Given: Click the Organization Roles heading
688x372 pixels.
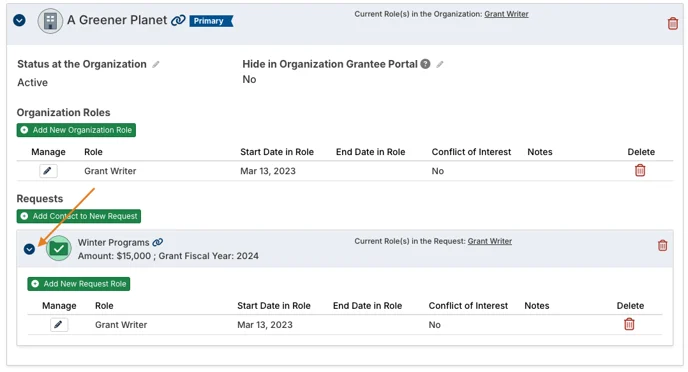Looking at the screenshot, I should pos(64,113).
